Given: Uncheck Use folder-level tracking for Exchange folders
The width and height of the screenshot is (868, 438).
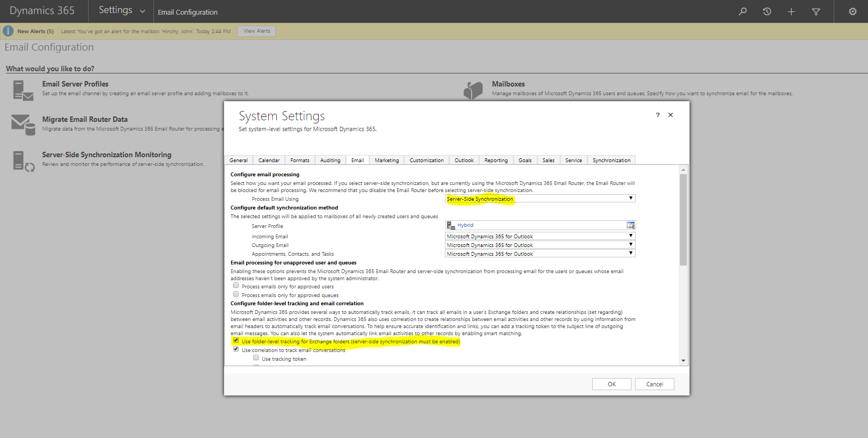Looking at the screenshot, I should coord(236,341).
